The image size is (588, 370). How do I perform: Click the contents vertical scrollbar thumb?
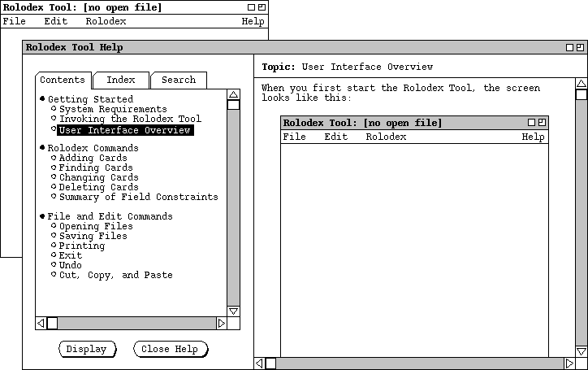point(233,105)
